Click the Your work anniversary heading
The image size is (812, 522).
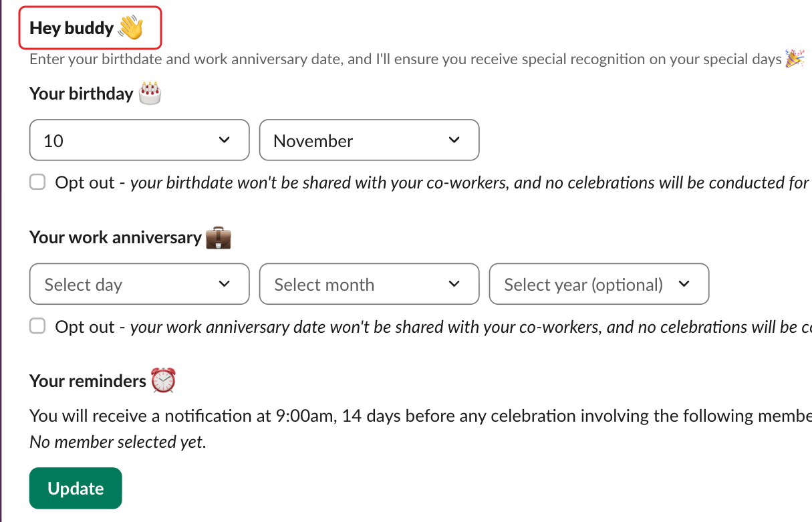116,237
